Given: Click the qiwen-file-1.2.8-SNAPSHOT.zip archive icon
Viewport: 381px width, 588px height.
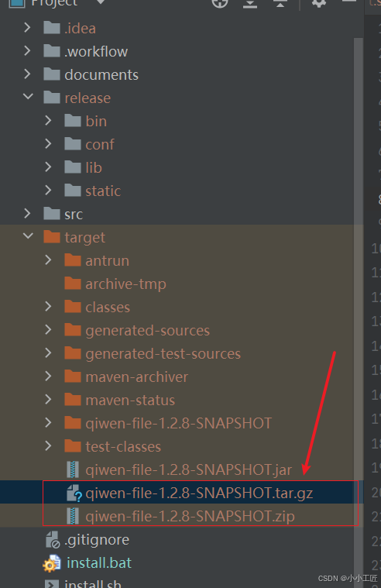Looking at the screenshot, I should [73, 516].
